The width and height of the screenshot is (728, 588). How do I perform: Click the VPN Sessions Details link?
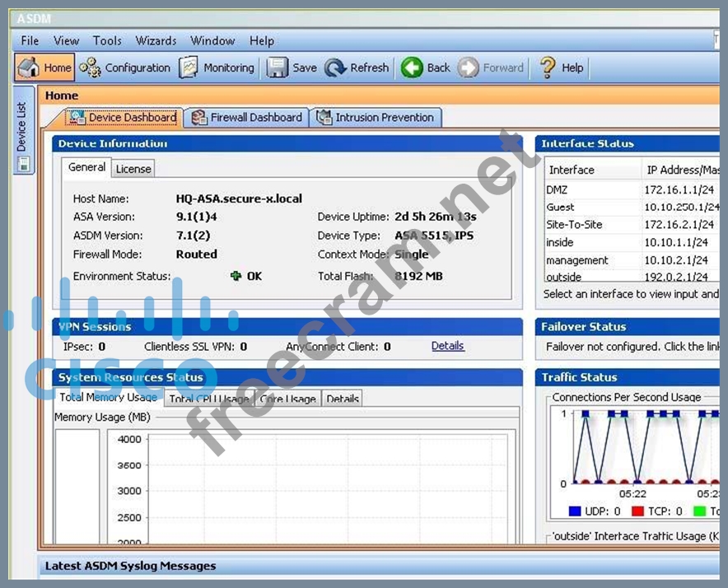(x=447, y=346)
